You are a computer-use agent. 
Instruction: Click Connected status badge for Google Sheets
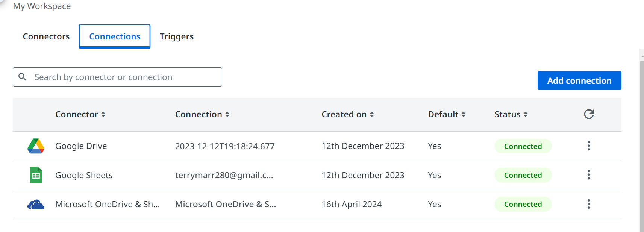point(523,175)
